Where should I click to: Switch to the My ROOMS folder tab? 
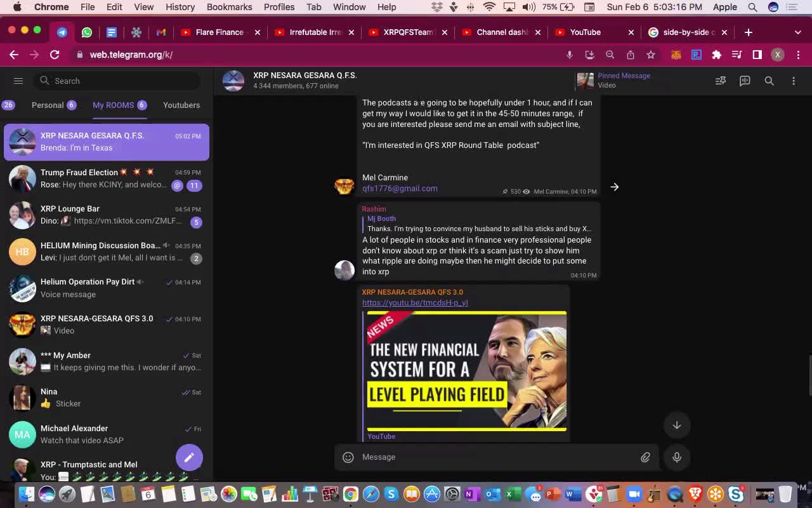click(119, 105)
